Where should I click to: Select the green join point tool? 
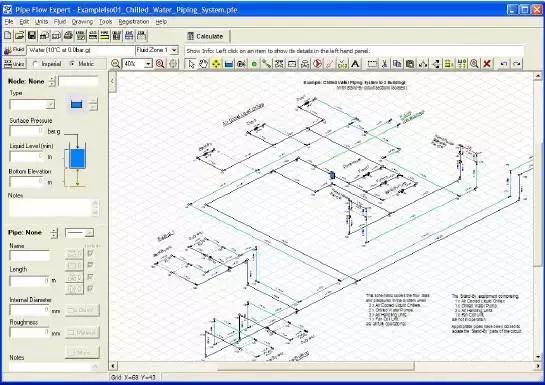coord(254,64)
